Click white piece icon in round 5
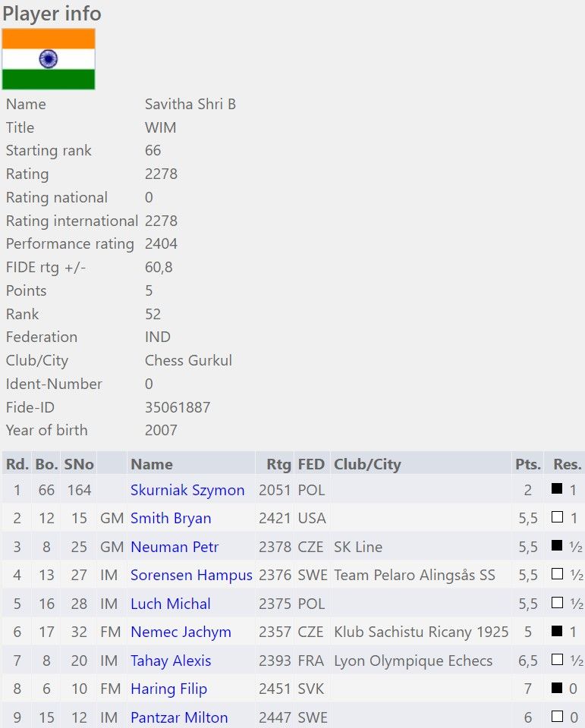This screenshot has height=728, width=585. [x=557, y=603]
